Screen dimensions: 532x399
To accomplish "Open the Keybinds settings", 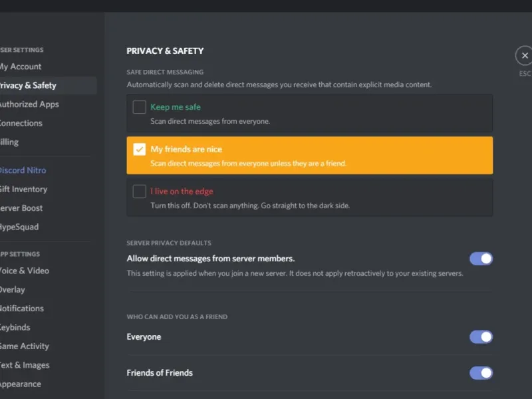I will pyautogui.click(x=15, y=327).
